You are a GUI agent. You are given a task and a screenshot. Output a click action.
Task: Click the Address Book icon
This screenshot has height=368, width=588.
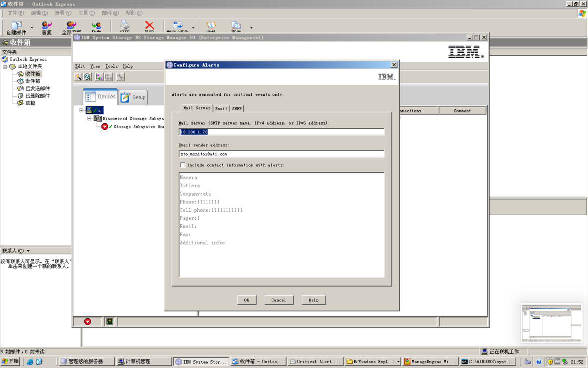click(211, 26)
